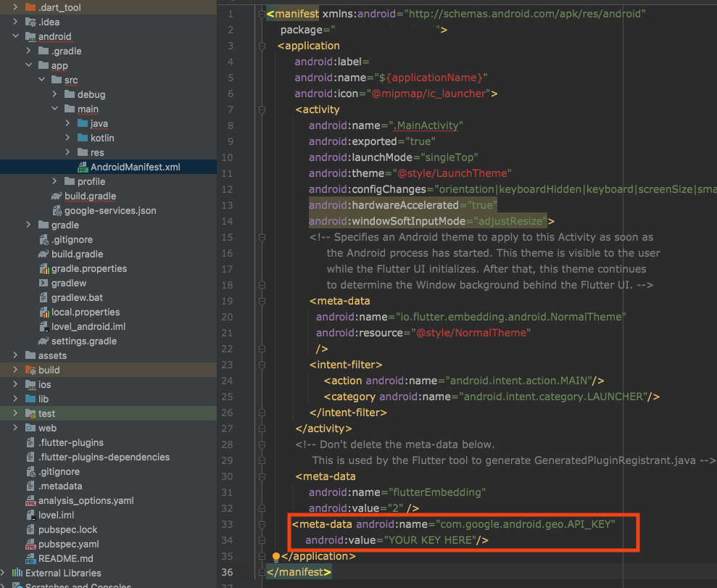717x588 pixels.
Task: Click the google-services.json file icon
Action: [x=57, y=211]
